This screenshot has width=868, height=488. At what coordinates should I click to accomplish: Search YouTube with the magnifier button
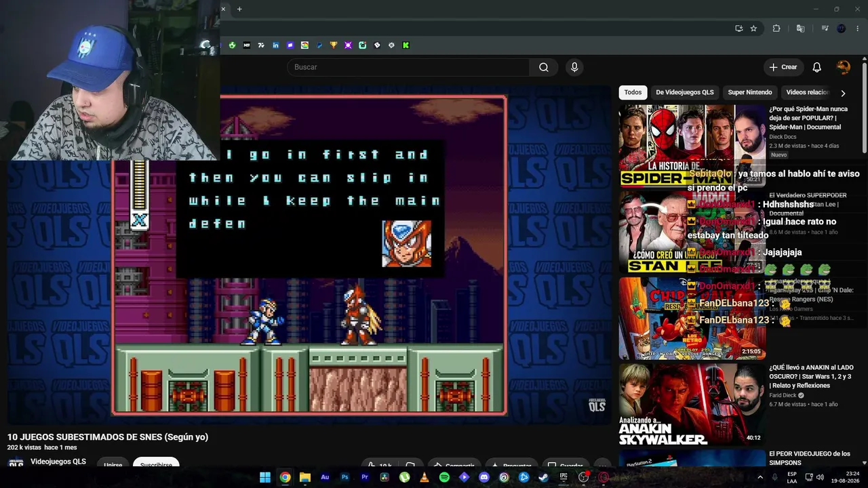coord(544,67)
